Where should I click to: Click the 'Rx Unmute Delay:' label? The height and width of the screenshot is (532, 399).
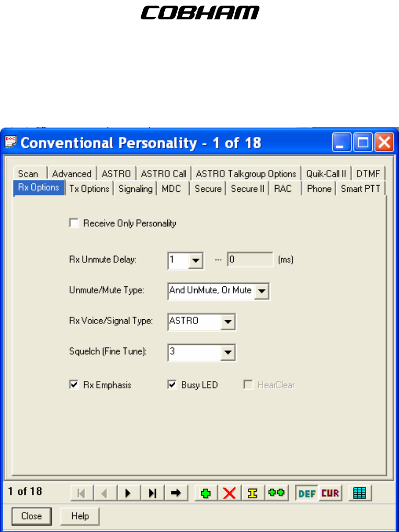click(x=102, y=260)
